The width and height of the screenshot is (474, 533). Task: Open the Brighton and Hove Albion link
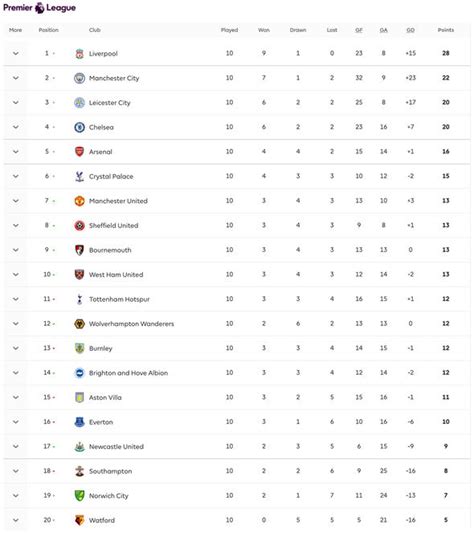click(x=129, y=373)
